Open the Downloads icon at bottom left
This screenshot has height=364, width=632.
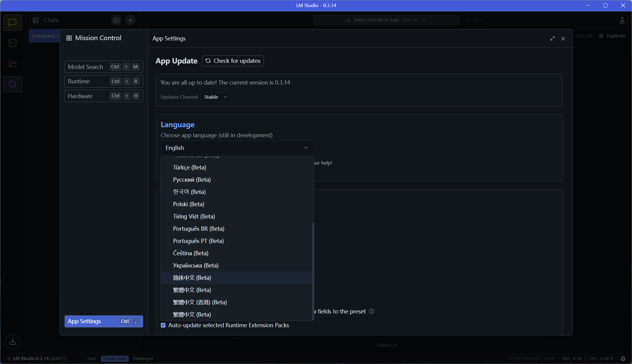pyautogui.click(x=13, y=342)
